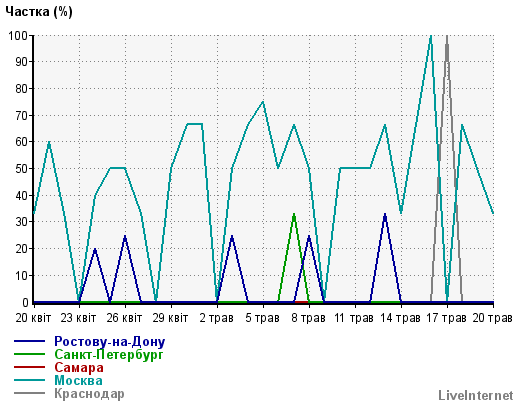Click the Частка (%) axis title

[39, 11]
